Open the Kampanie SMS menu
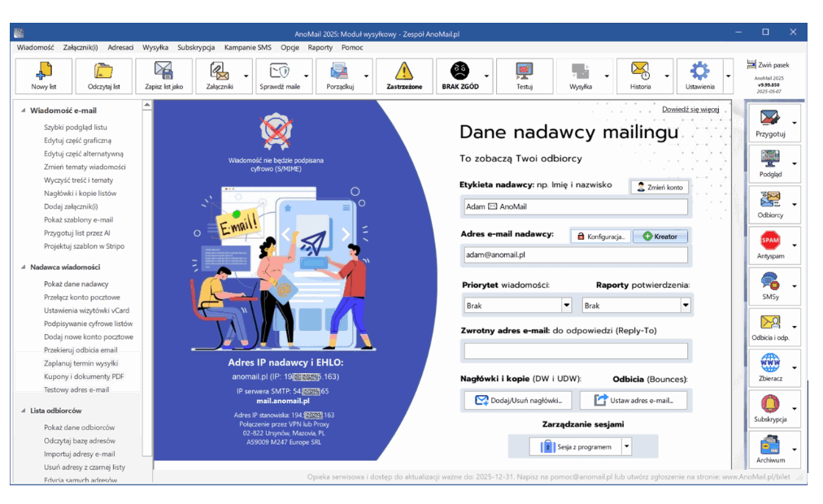 248,47
